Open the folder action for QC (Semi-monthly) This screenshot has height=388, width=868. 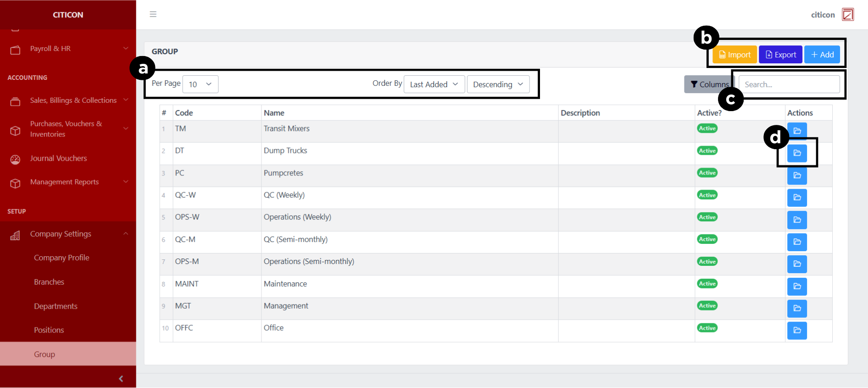click(797, 242)
